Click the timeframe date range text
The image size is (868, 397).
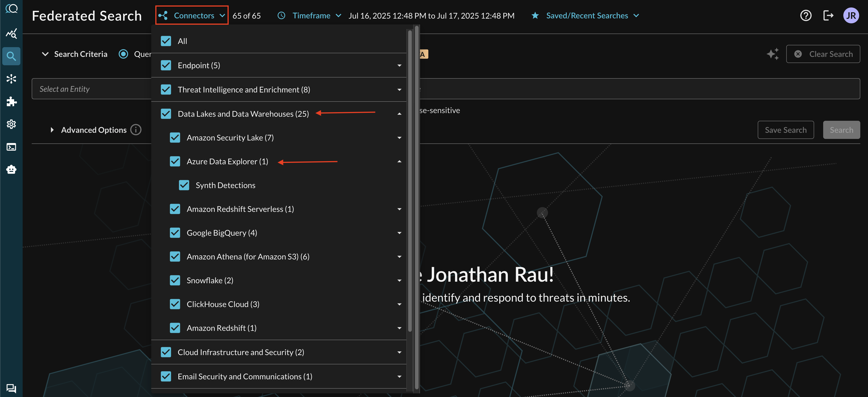(x=431, y=15)
